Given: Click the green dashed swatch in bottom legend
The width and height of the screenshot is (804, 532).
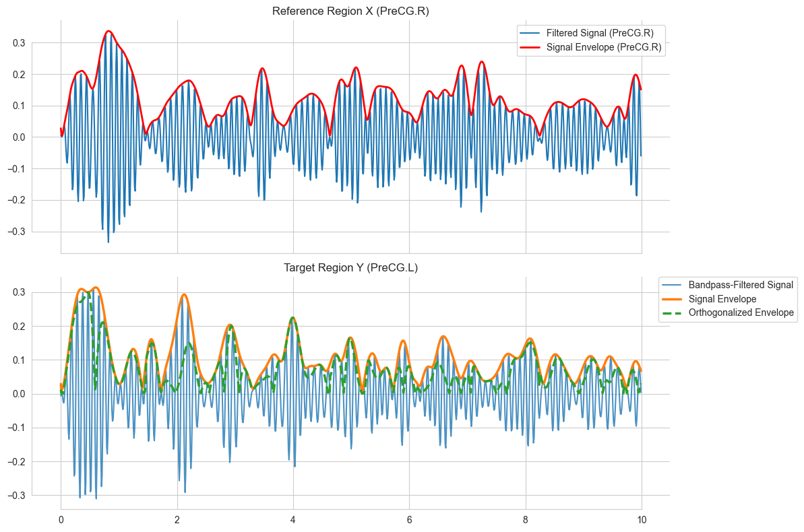Looking at the screenshot, I should 672,312.
